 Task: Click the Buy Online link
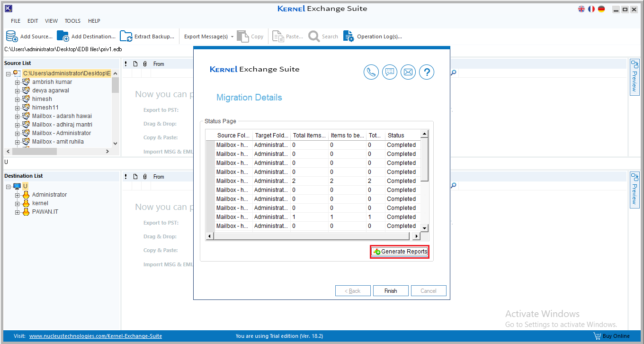point(616,336)
